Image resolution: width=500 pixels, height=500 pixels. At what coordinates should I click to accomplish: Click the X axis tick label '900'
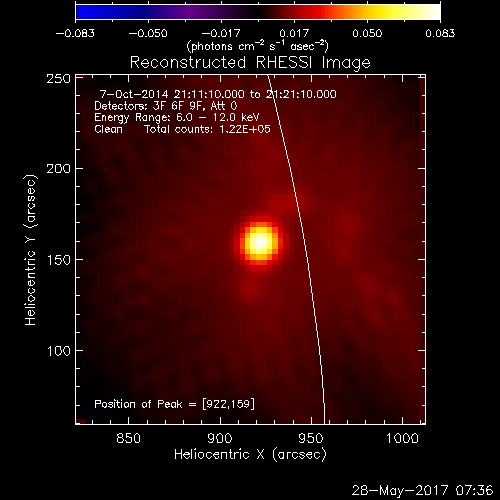(220, 438)
